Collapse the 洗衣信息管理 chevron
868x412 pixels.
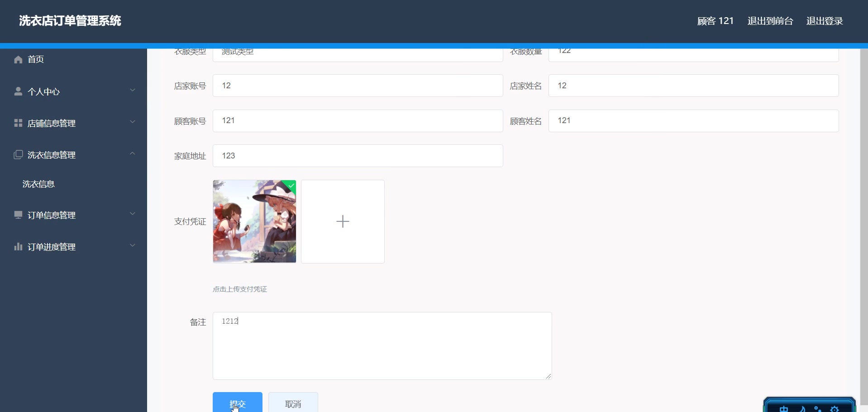coord(133,153)
